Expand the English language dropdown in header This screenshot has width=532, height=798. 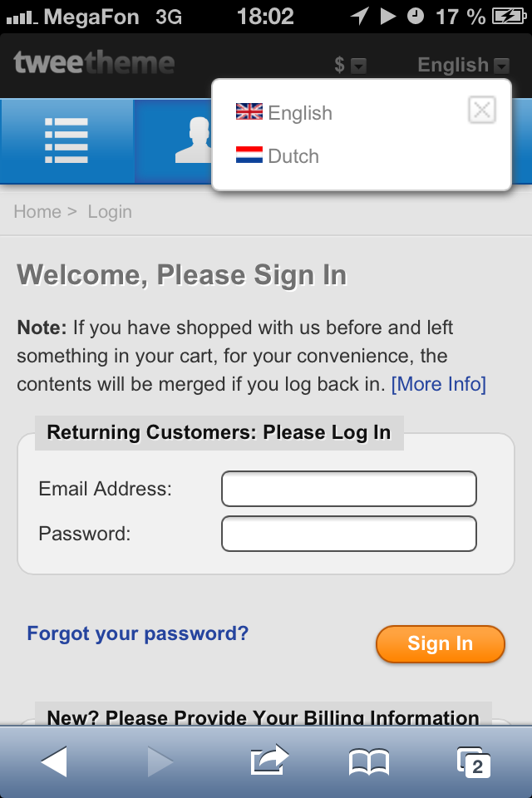pos(463,65)
